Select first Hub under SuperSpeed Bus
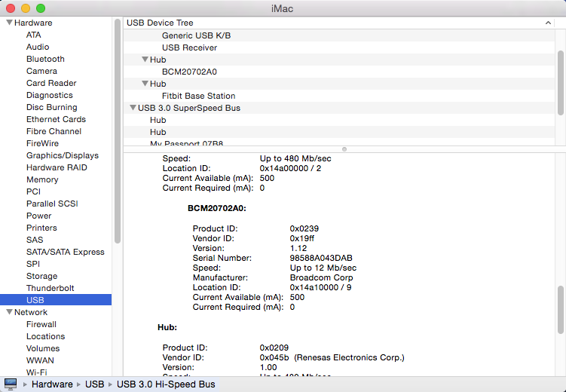 click(x=339, y=120)
